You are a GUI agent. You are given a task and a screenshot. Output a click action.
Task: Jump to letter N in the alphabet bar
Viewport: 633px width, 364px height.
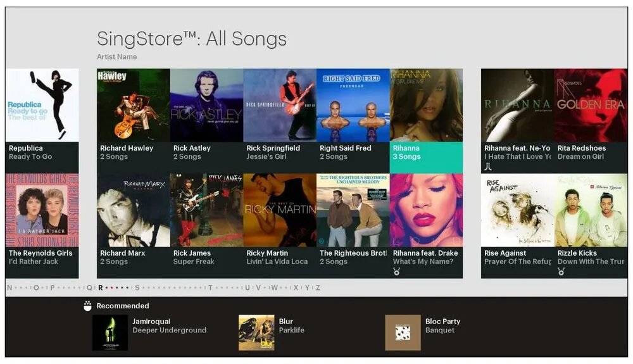click(9, 288)
